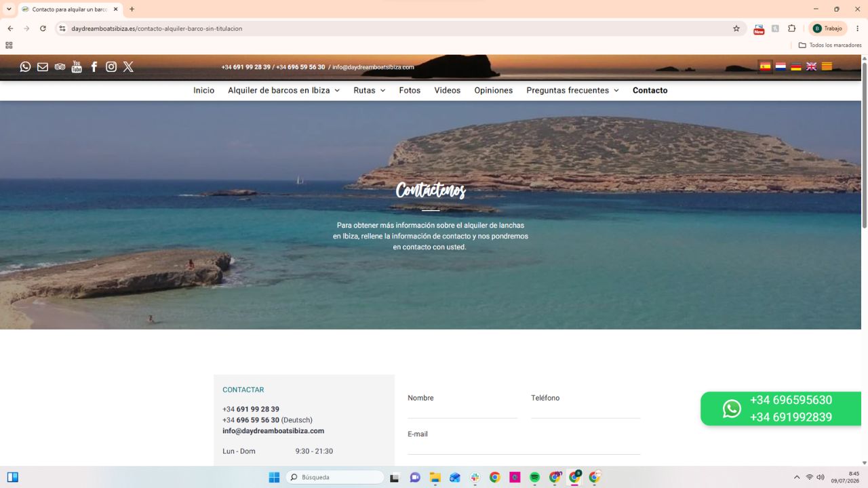This screenshot has height=488, width=868.
Task: Switch site language with the Catalan flag
Action: click(827, 66)
